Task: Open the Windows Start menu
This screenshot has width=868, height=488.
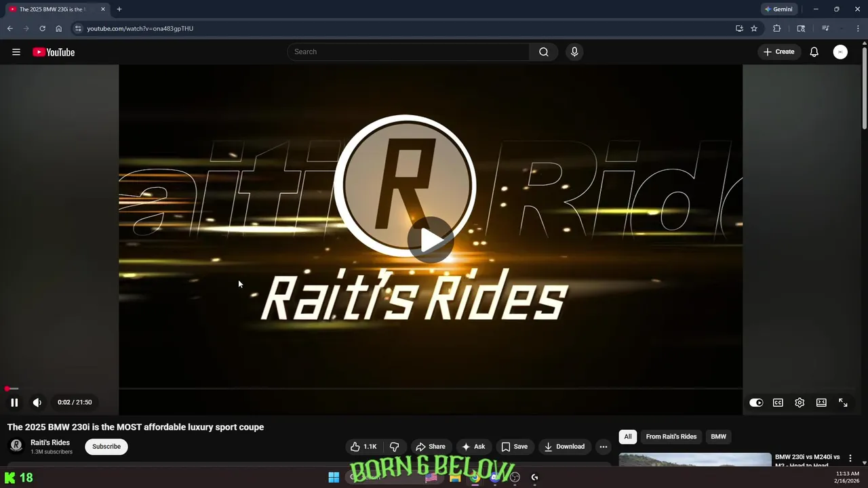Action: click(334, 478)
